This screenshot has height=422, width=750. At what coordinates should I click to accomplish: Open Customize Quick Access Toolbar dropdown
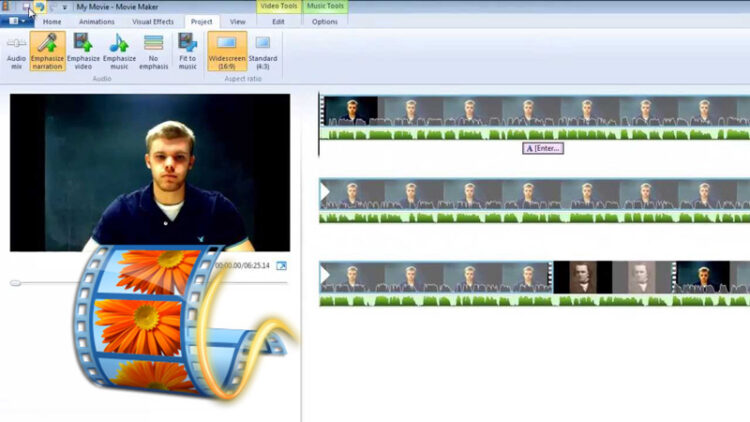click(x=65, y=7)
